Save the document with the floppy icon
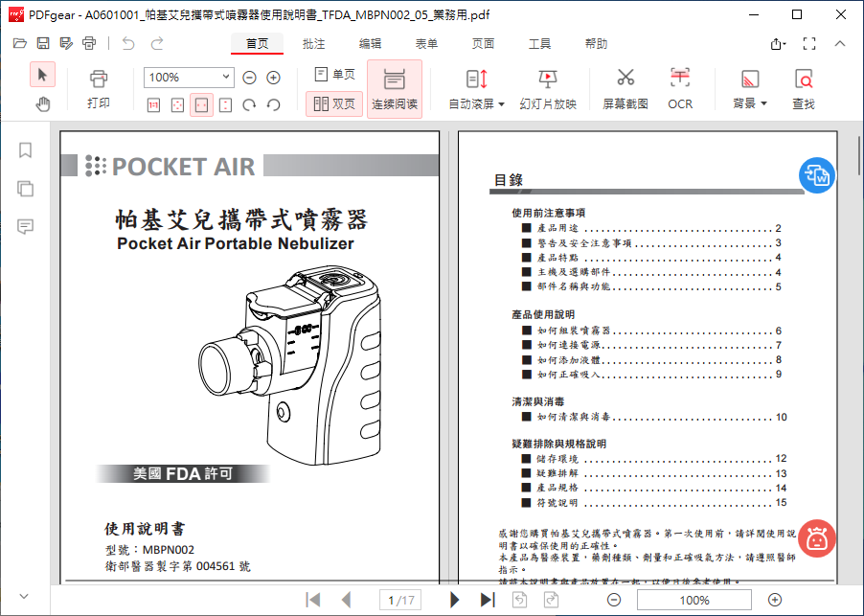This screenshot has width=864, height=616. (x=43, y=43)
